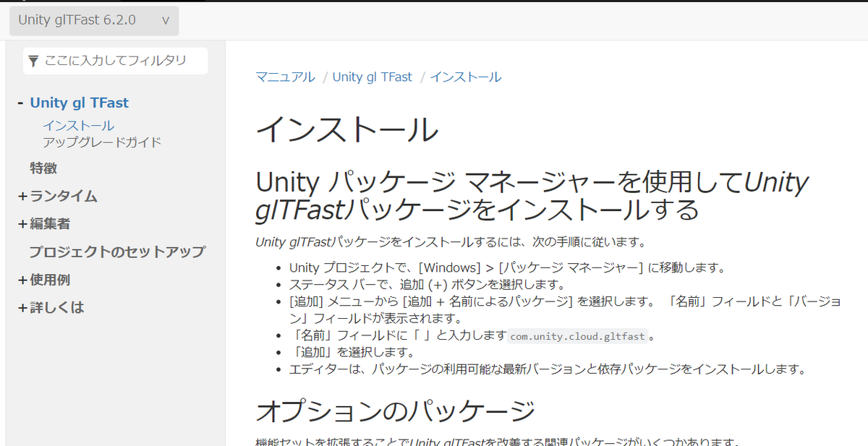This screenshot has width=868, height=446.
Task: Expand the ランタイム section
Action: click(x=22, y=197)
